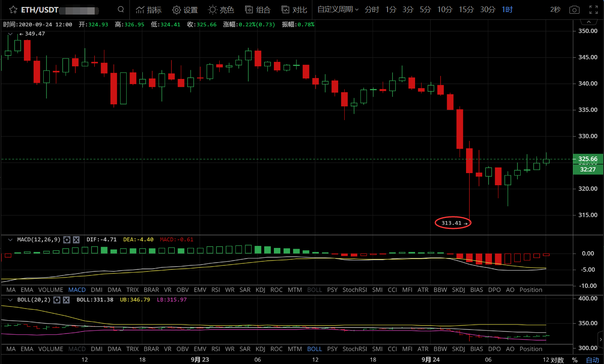
Task: Switch first sub-chart to RSI tab
Action: tap(216, 290)
